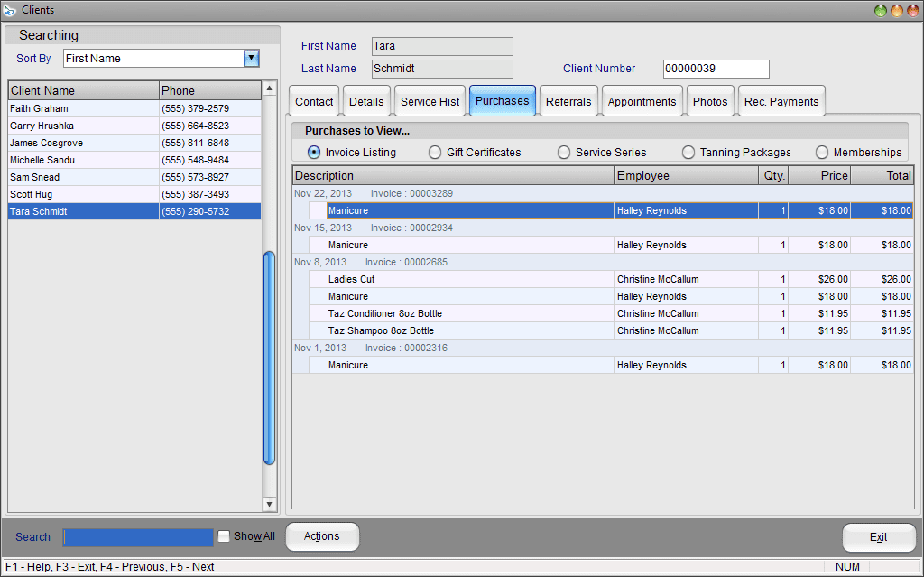This screenshot has width=924, height=577.
Task: Click the client list scrollbar thumb
Action: click(269, 358)
